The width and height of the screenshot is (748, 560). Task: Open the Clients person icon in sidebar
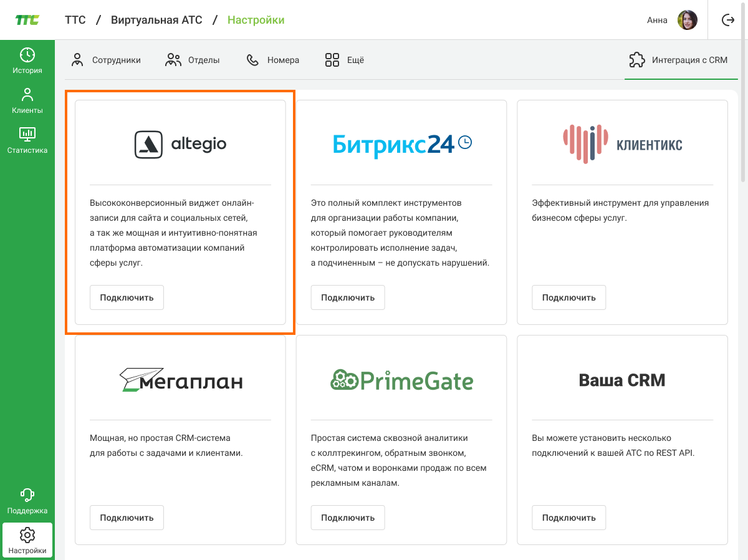point(27,95)
